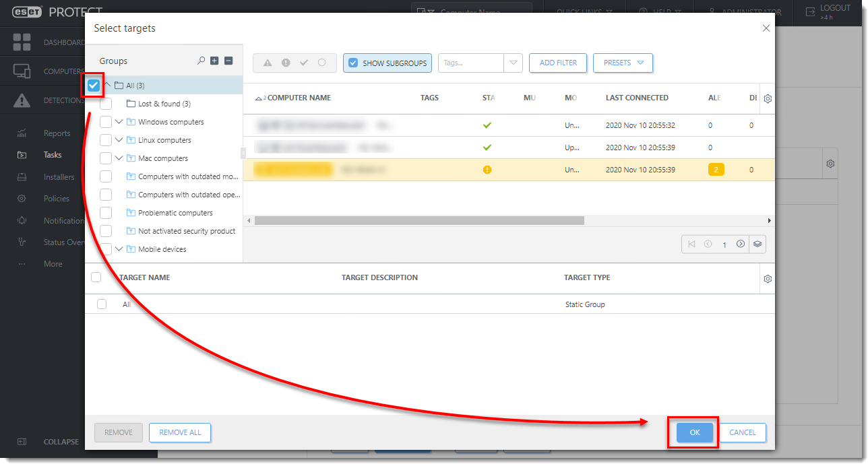Open the Tags dropdown arrow
This screenshot has height=464, width=868.
(x=514, y=63)
